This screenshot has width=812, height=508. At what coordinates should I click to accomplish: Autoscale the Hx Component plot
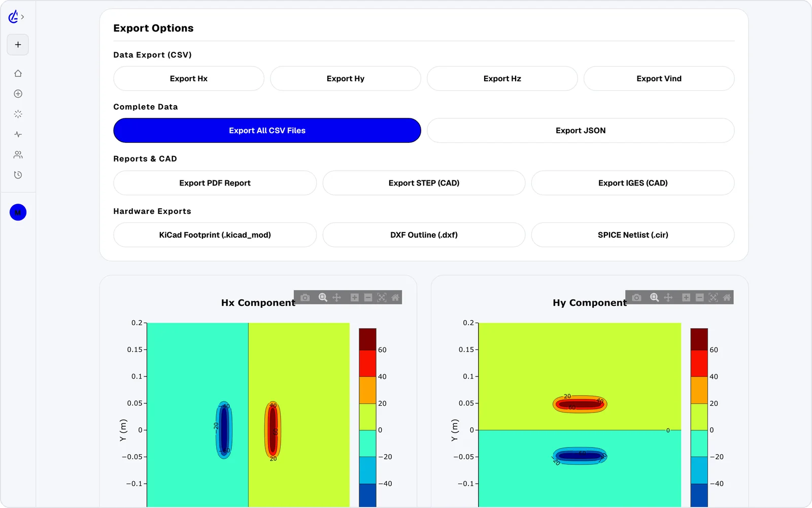382,297
